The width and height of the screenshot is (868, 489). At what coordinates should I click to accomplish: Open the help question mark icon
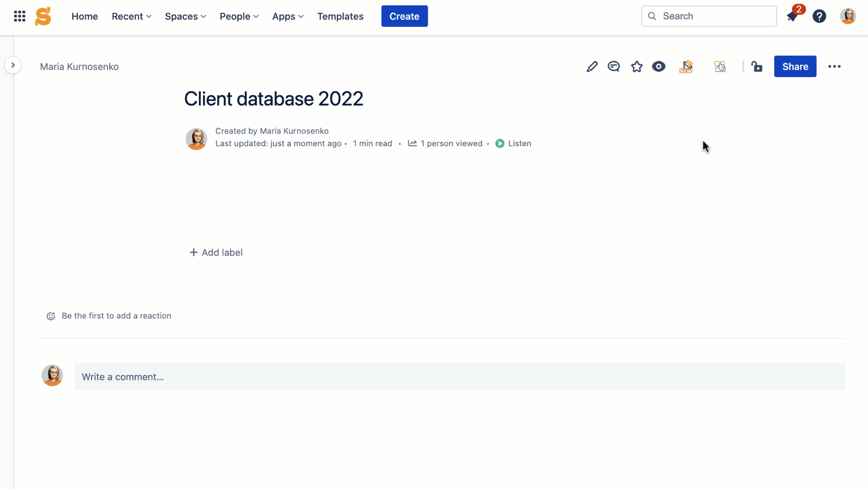819,16
